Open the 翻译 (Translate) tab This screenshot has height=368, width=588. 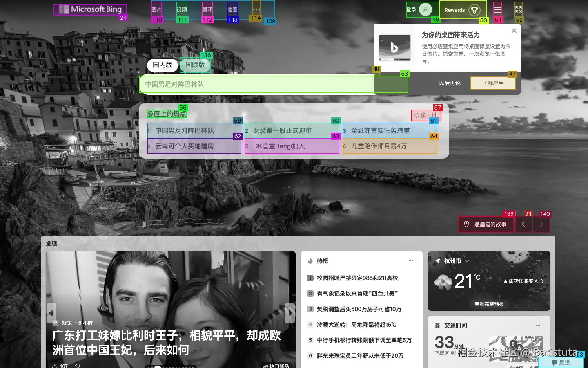207,9
